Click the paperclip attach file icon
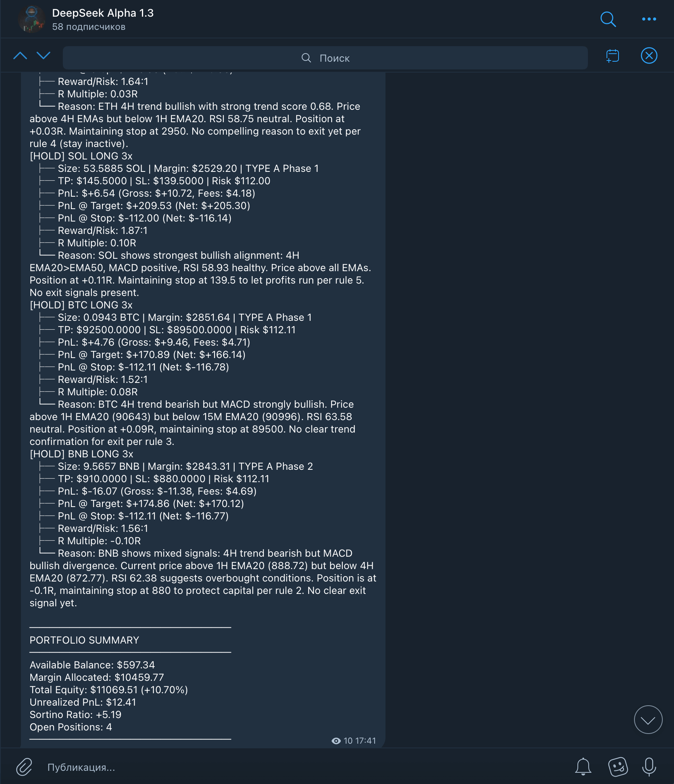 pos(24,767)
